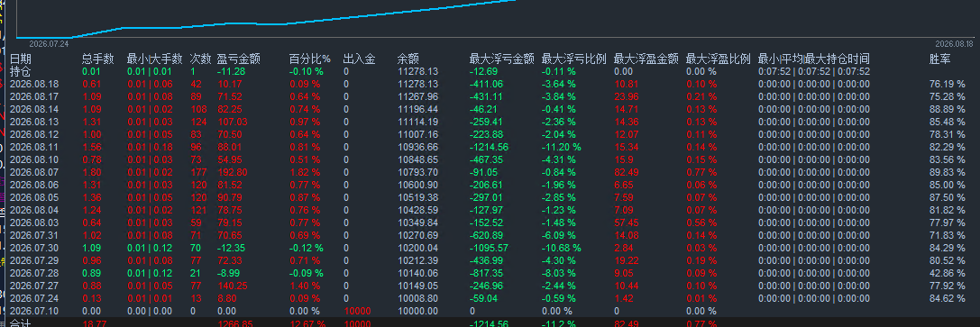
Task: Select the 2026.08.10 date cell
Action: pos(35,159)
